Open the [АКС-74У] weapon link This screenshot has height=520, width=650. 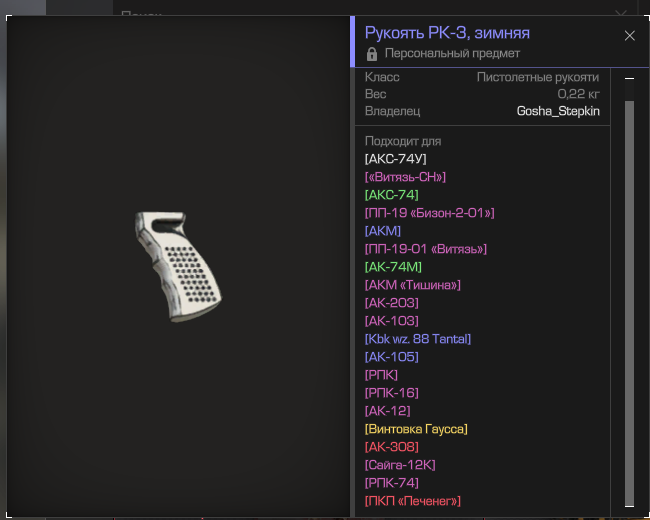[x=395, y=159]
